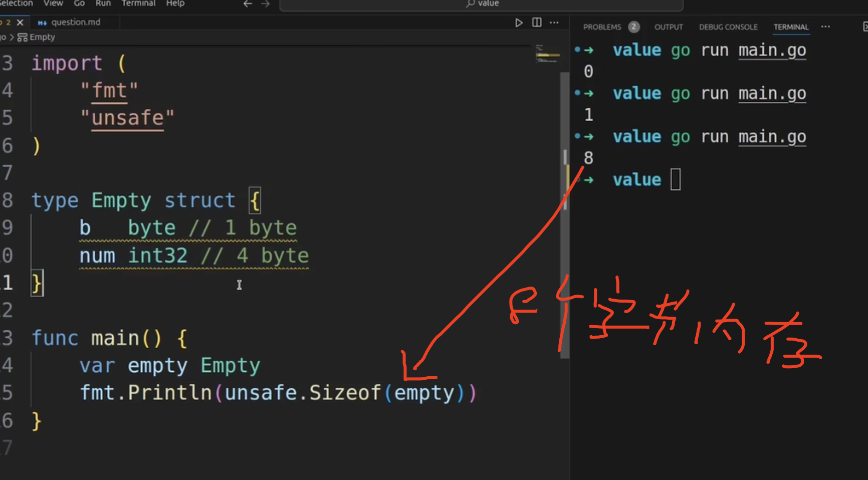Click the Problems count badge

point(633,27)
